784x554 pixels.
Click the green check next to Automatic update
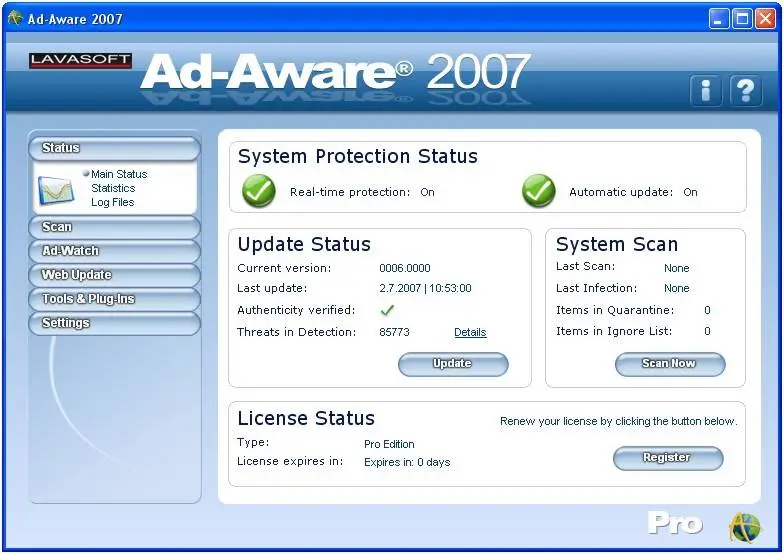click(538, 191)
